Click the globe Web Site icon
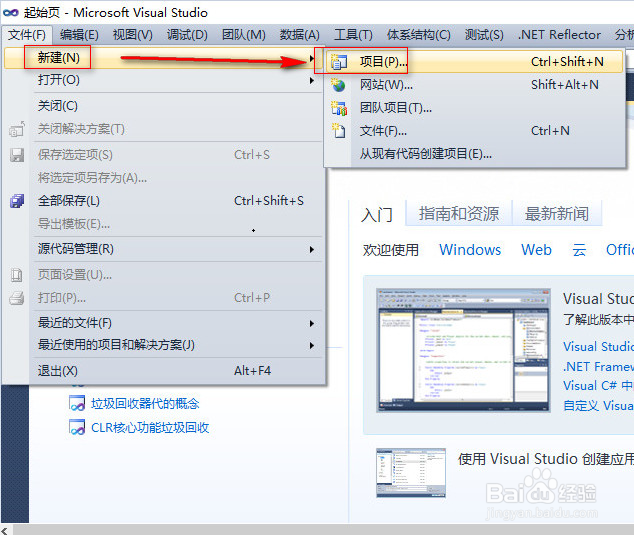634x535 pixels. tap(338, 85)
